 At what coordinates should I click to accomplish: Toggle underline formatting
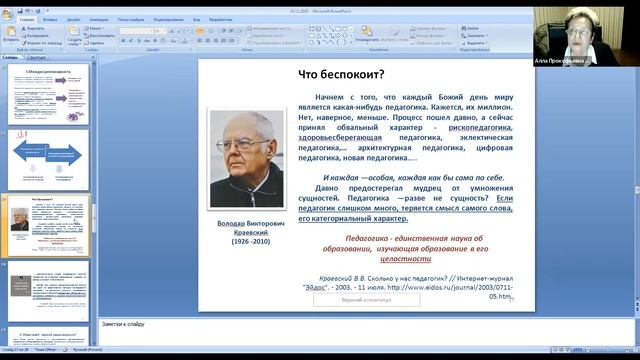tap(139, 40)
